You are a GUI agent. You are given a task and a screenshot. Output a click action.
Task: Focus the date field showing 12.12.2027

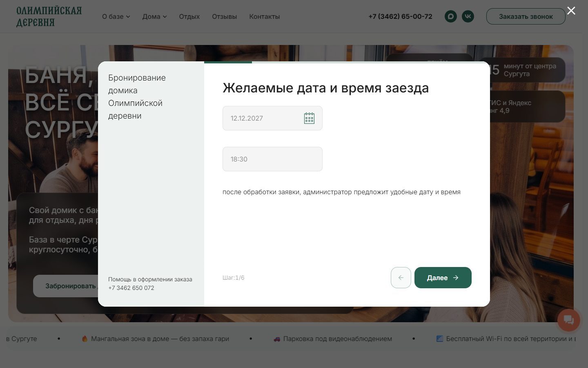pos(272,118)
